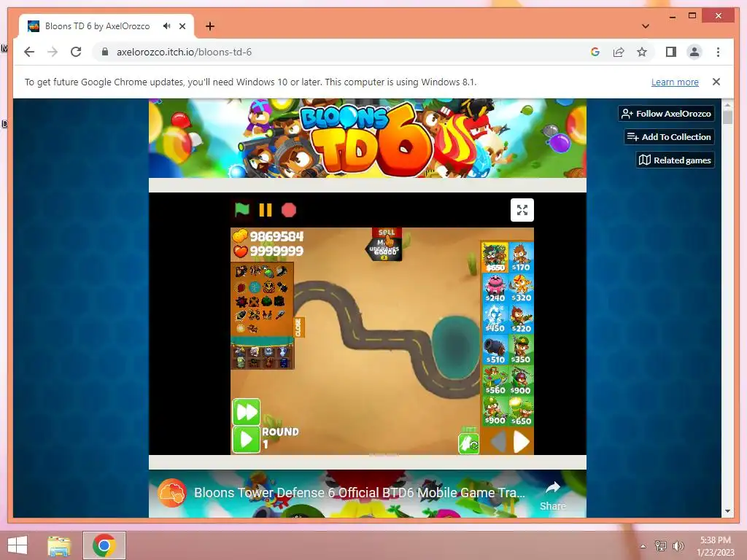Dismiss the Chrome update notification bar
Screen dimensions: 747x560
tap(716, 82)
